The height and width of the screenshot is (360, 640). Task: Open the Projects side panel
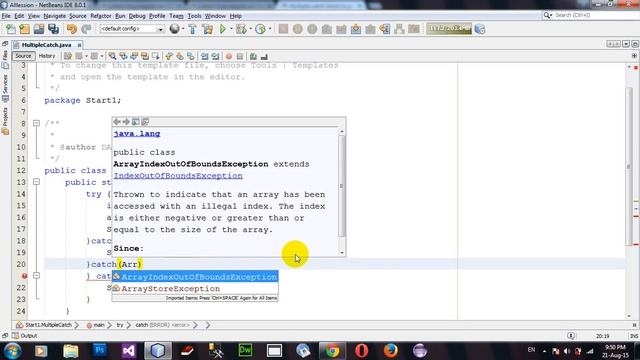pos(5,121)
